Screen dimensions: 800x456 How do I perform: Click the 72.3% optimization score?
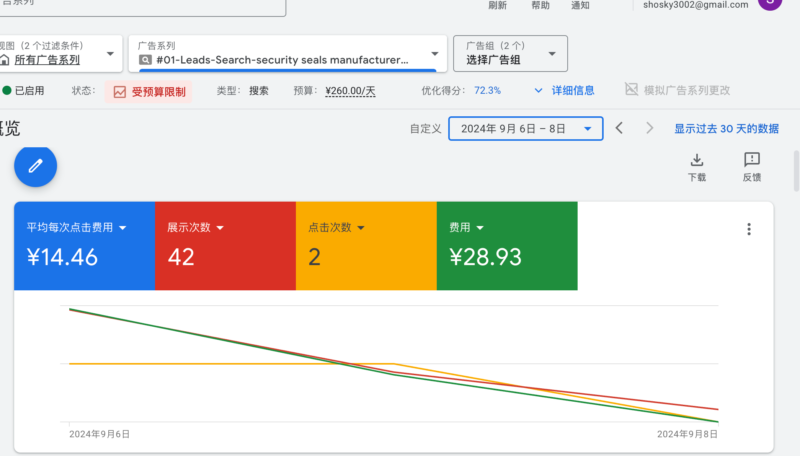coord(487,91)
